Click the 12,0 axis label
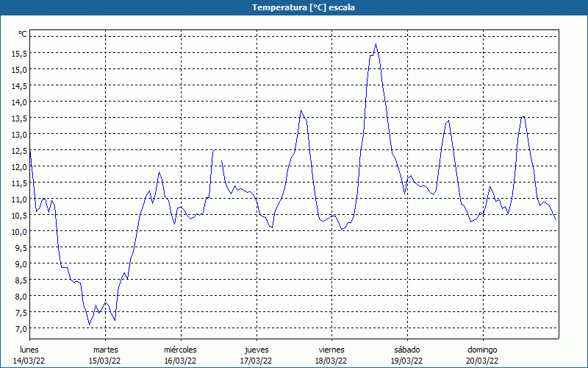This screenshot has width=588, height=368. tap(19, 167)
